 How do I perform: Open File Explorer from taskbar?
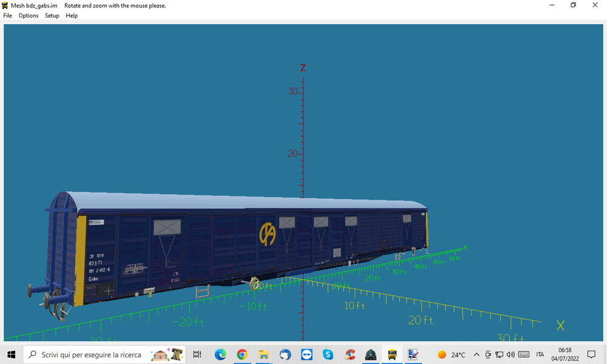pyautogui.click(x=263, y=354)
